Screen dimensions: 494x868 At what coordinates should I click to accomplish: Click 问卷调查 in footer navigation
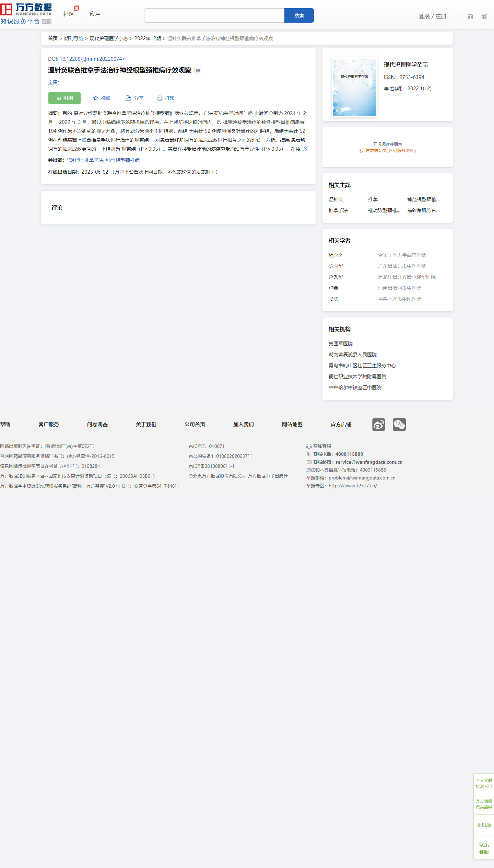click(x=97, y=425)
